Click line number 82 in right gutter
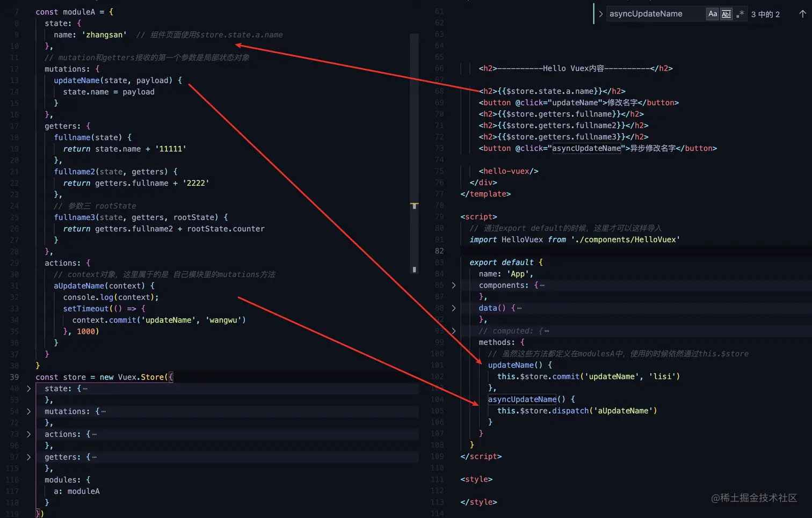The width and height of the screenshot is (812, 518). point(439,251)
